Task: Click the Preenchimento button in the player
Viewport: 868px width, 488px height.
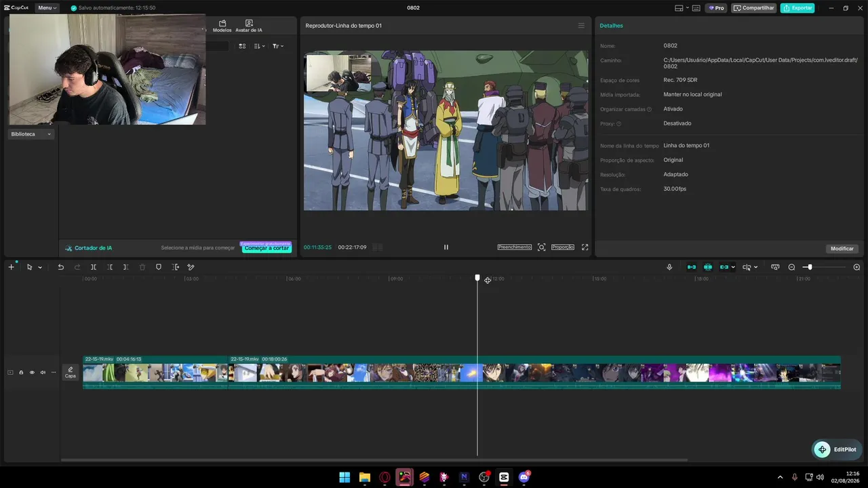Action: pos(515,247)
